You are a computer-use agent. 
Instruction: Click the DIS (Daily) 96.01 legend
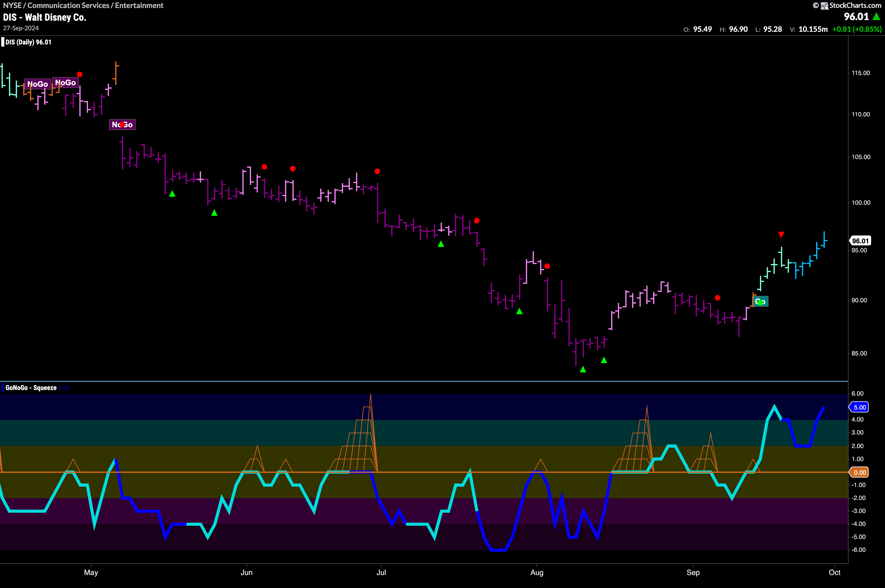tap(28, 42)
